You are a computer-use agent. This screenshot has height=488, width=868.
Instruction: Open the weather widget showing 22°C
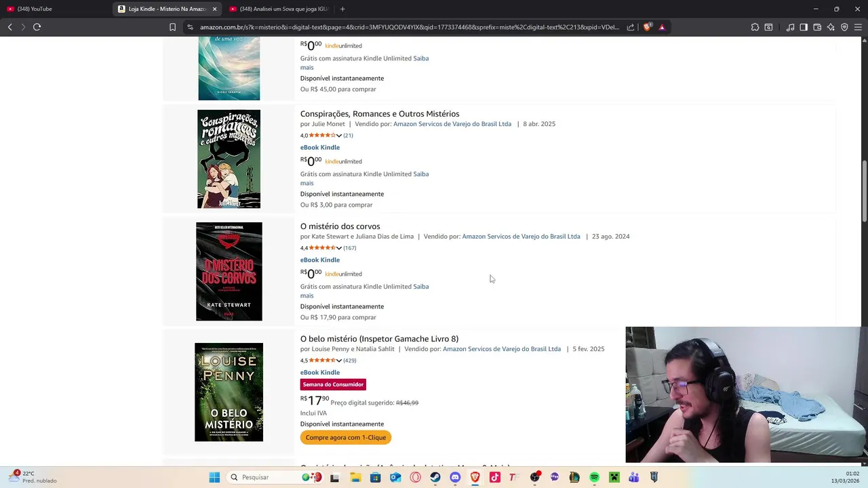click(x=32, y=477)
